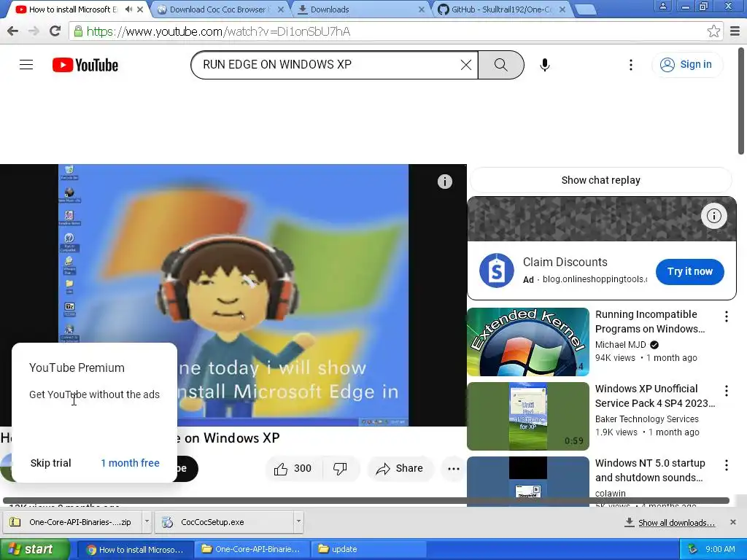Open YouTube guide hamburger menu
The height and width of the screenshot is (560, 747).
[26, 65]
